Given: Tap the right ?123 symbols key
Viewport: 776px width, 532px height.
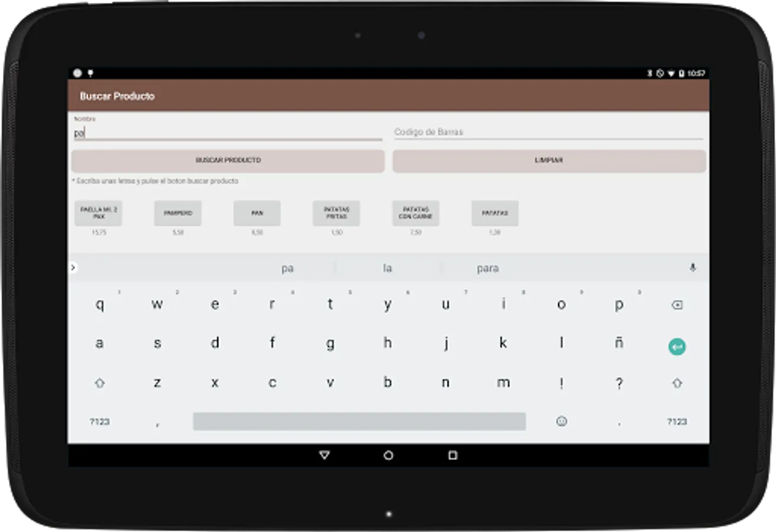Looking at the screenshot, I should (x=677, y=421).
